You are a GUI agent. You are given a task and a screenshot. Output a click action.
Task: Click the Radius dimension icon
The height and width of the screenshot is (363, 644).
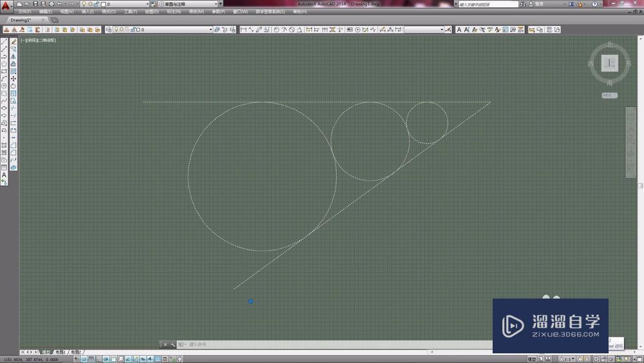pyautogui.click(x=276, y=30)
